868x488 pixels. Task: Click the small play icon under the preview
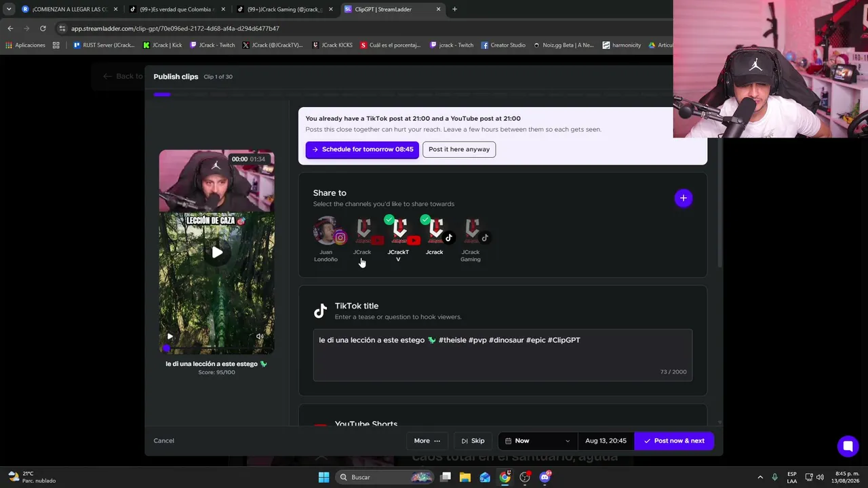click(x=170, y=336)
